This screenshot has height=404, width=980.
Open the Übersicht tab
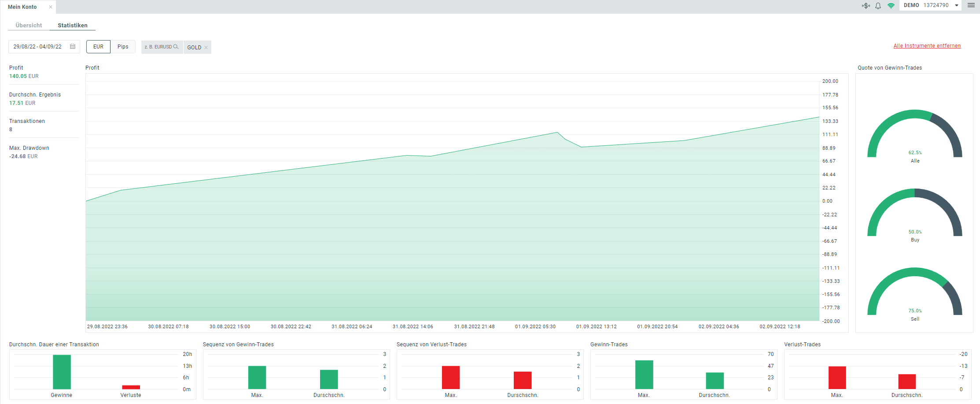pyautogui.click(x=29, y=26)
